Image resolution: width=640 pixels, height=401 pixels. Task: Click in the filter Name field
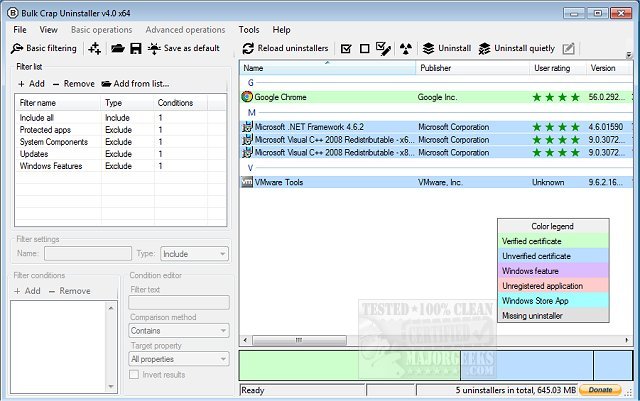tap(88, 254)
